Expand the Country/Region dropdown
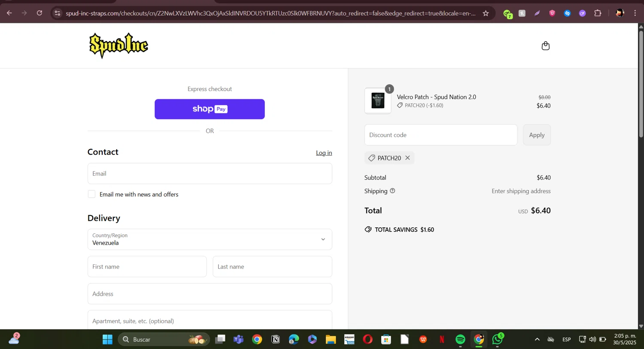Viewport: 644px width, 349px height. coord(210,239)
